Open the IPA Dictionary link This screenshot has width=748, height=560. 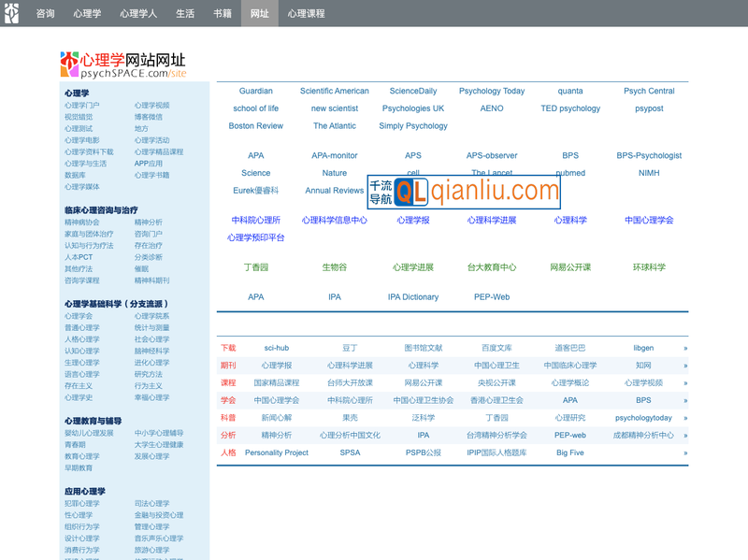(413, 297)
